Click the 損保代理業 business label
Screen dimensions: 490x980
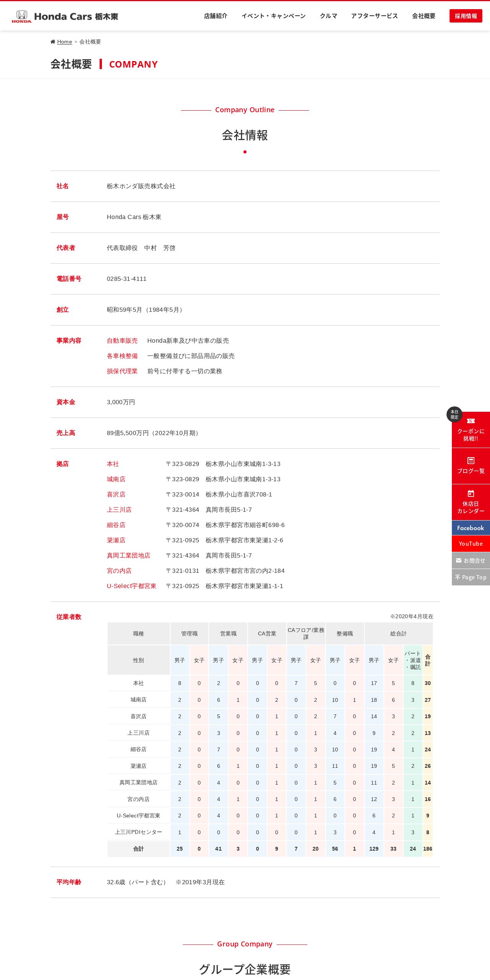point(122,371)
